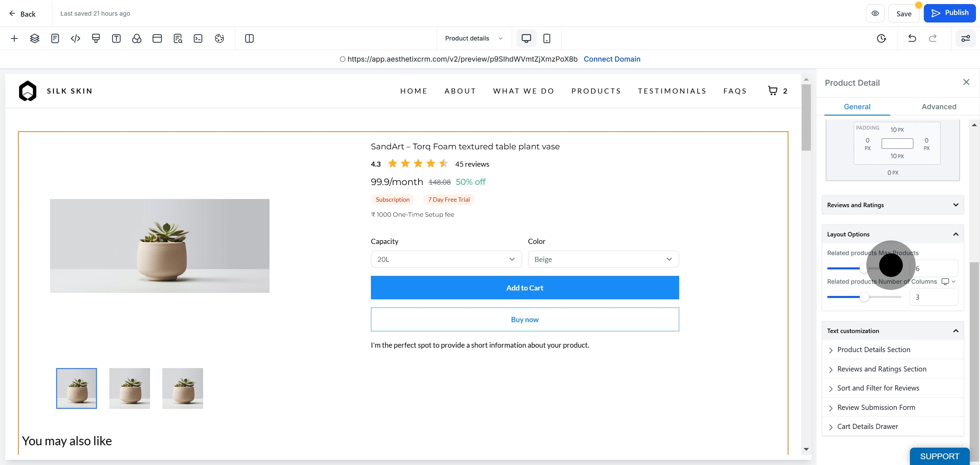Click the shopping cart icon
This screenshot has width=980, height=465.
(773, 90)
